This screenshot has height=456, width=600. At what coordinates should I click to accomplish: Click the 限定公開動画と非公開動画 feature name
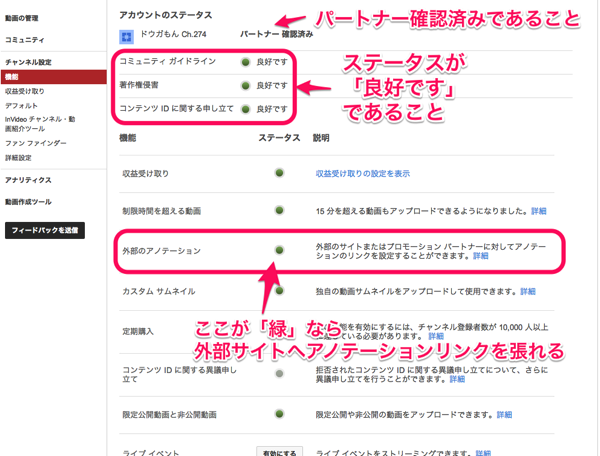[x=170, y=415]
